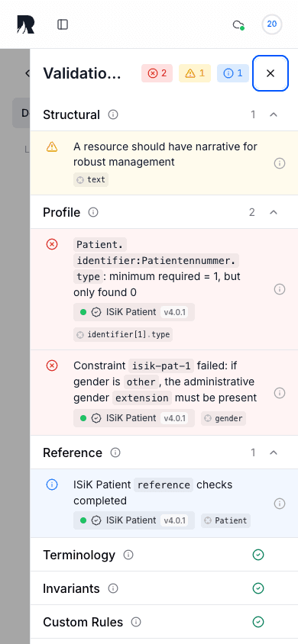
Task: Open ISiK Patient profile under Patientennummer error
Action: click(x=134, y=312)
